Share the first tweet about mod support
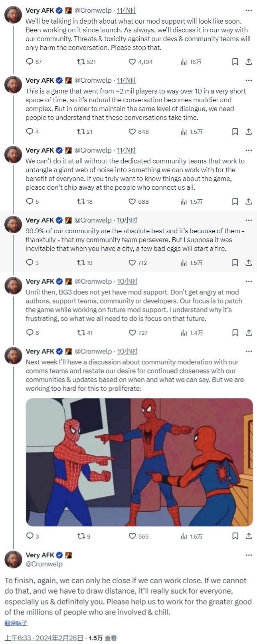This screenshot has width=257, height=644. click(248, 62)
